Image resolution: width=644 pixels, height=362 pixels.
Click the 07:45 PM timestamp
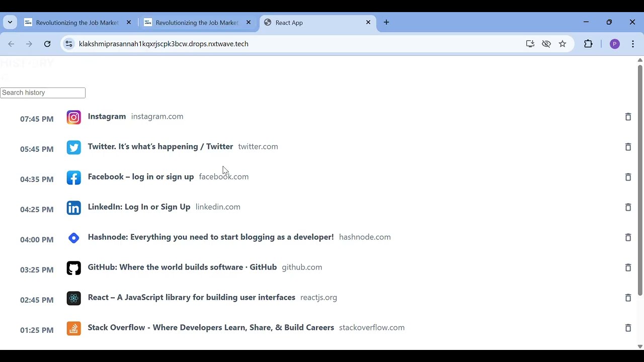pyautogui.click(x=37, y=119)
